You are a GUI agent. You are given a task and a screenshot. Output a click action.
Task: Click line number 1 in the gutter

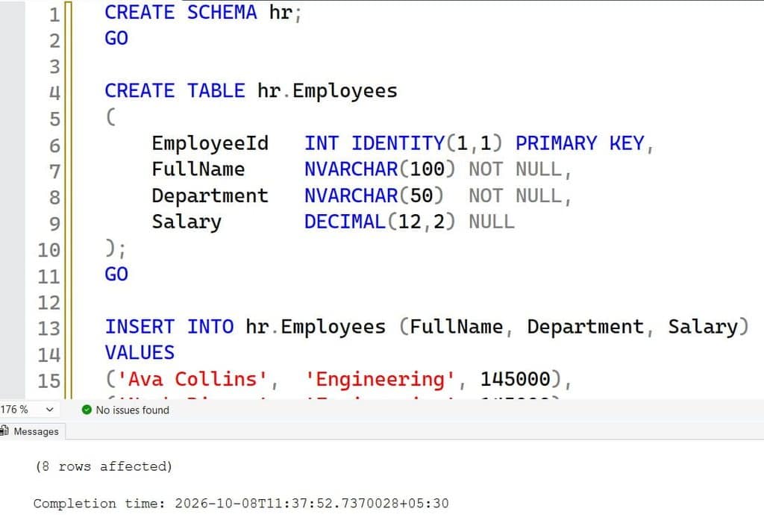[x=54, y=15]
